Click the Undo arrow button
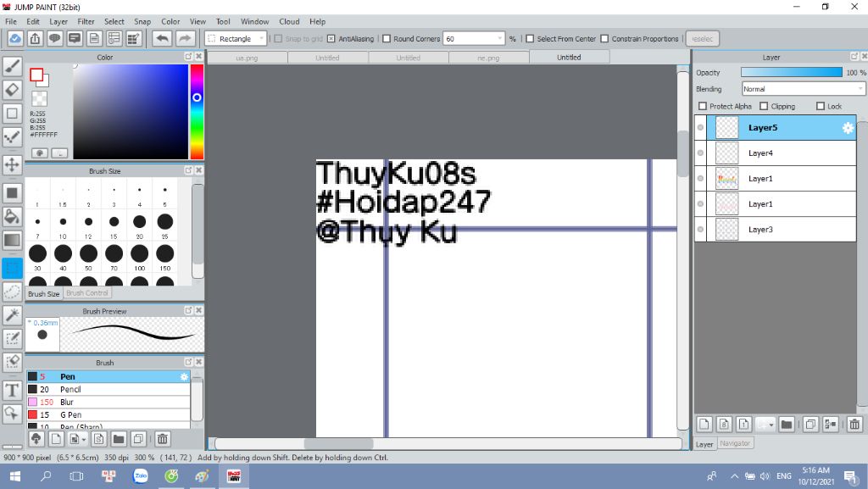The image size is (868, 489). (x=162, y=39)
